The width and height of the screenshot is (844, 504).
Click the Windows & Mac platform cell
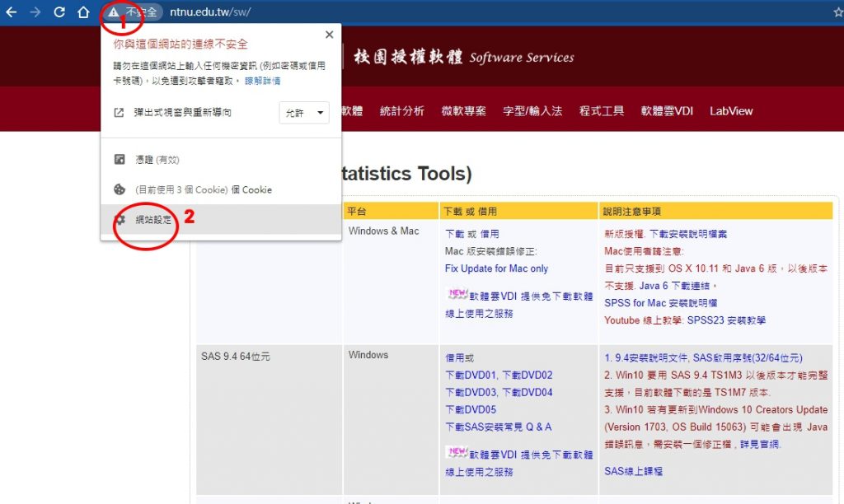pyautogui.click(x=383, y=231)
